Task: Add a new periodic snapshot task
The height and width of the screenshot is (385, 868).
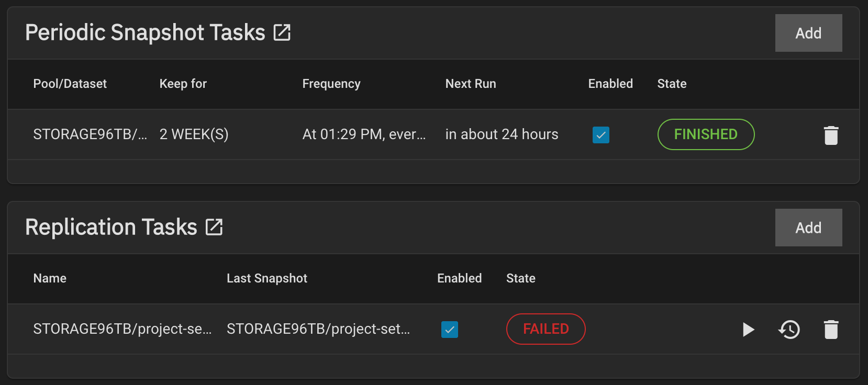Action: 808,33
